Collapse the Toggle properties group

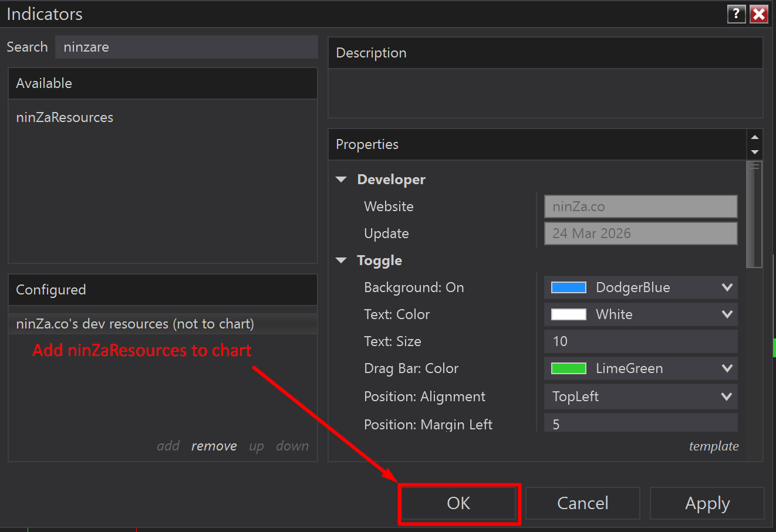tap(342, 260)
